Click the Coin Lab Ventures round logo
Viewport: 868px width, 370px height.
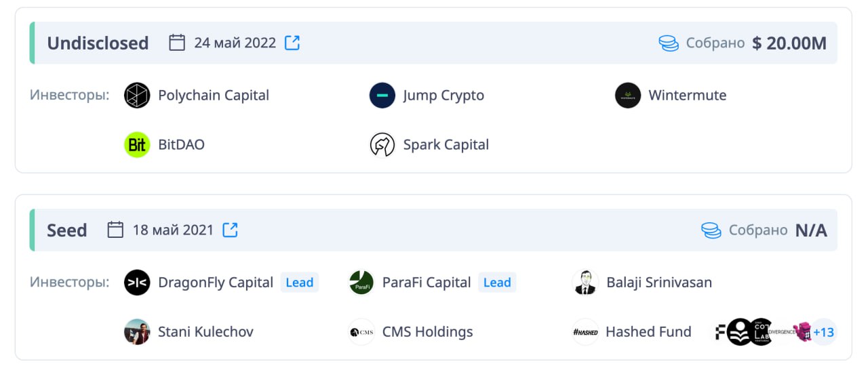coord(761,332)
